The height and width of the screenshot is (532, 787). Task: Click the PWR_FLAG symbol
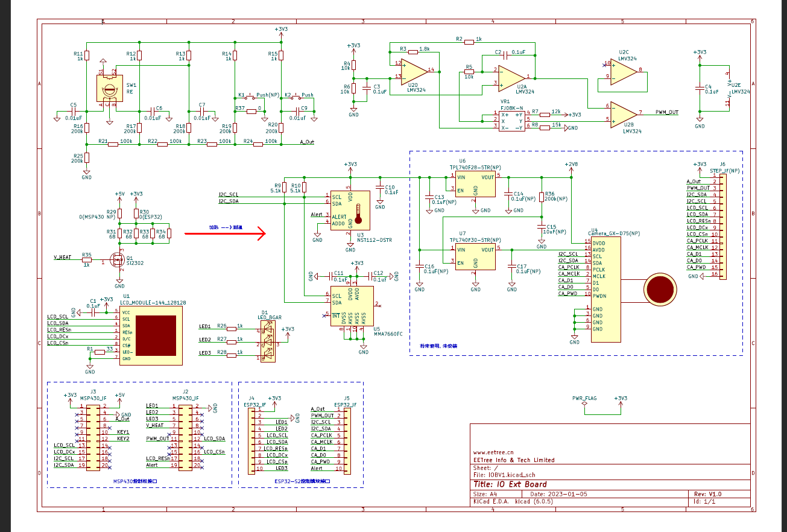(x=584, y=402)
